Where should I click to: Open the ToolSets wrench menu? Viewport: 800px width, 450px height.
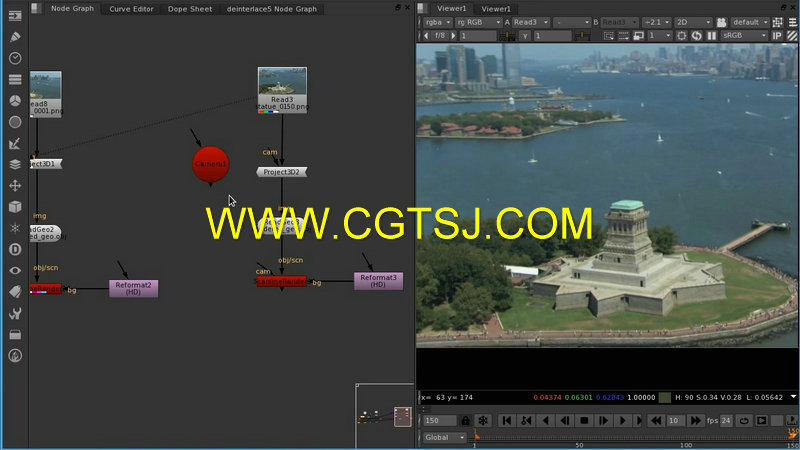[15, 313]
